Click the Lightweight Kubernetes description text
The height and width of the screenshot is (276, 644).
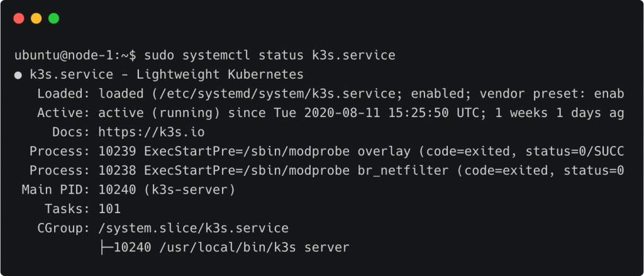click(220, 75)
